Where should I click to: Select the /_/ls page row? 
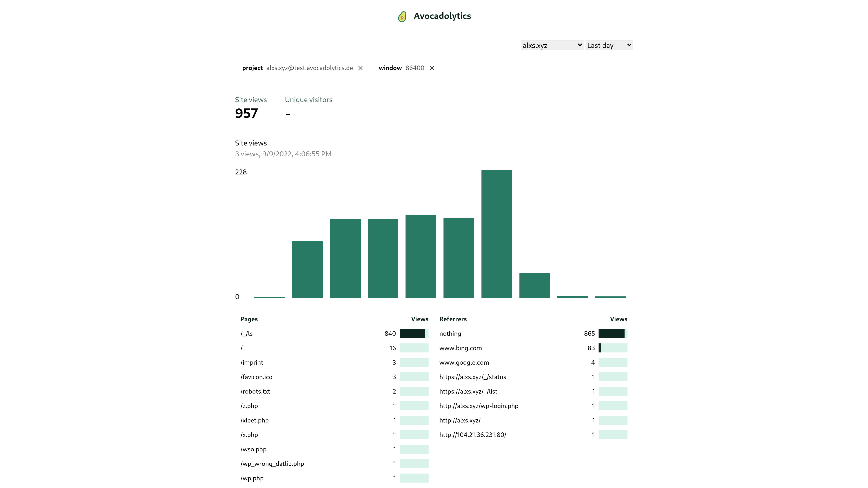[247, 334]
